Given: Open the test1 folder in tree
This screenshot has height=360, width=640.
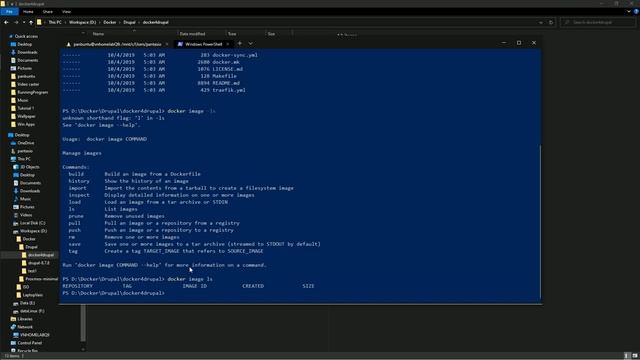Looking at the screenshot, I should (x=32, y=271).
